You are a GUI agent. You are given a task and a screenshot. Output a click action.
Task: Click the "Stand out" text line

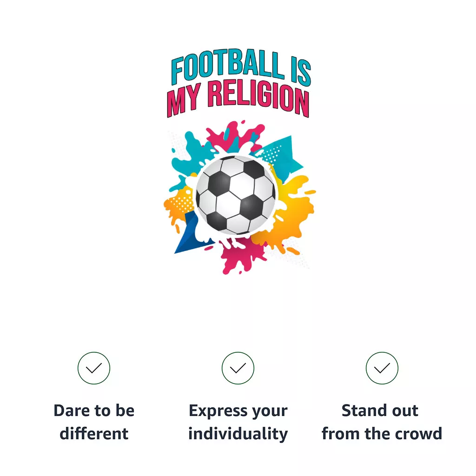coord(380,410)
